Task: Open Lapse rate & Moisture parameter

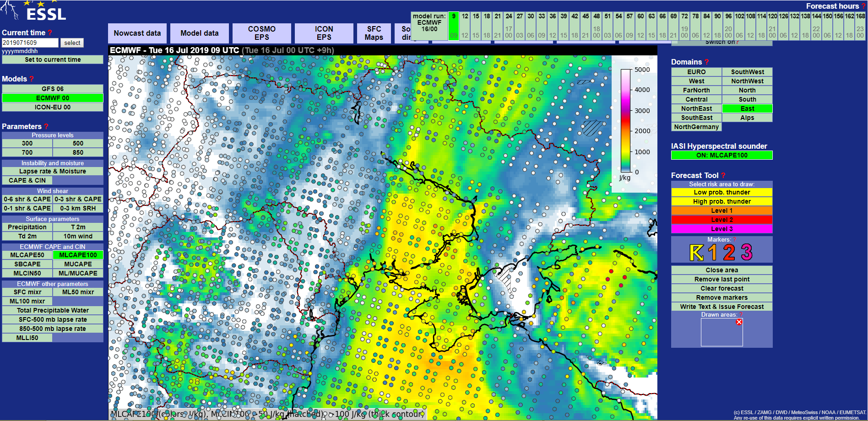Action: point(53,171)
